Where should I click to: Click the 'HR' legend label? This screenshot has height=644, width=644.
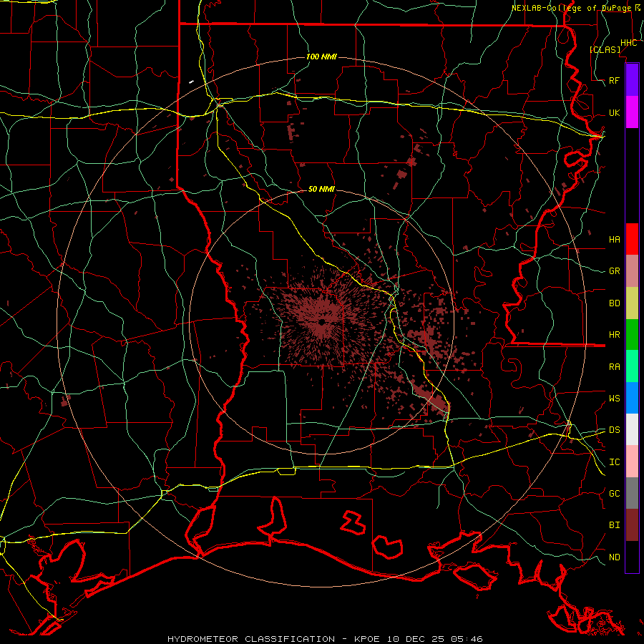[x=614, y=335]
